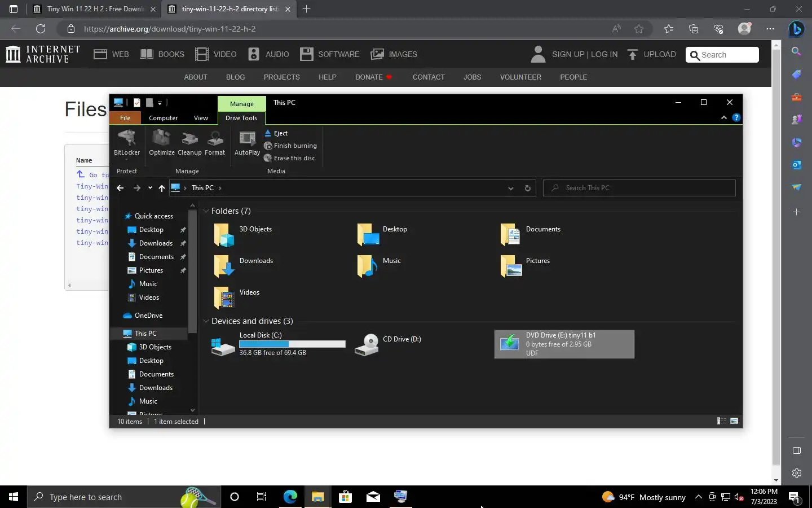Open SOFTWARE section on Internet Archive
This screenshot has width=812, height=508.
coord(330,54)
